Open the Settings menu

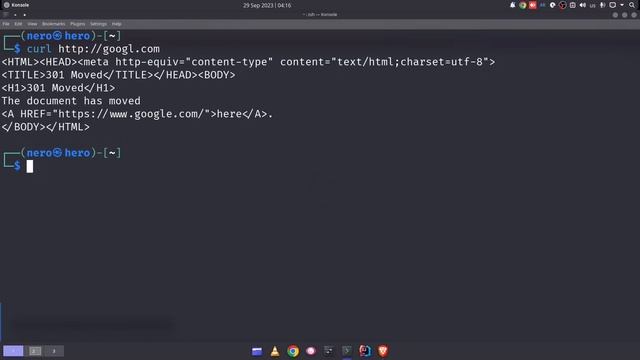[98, 24]
